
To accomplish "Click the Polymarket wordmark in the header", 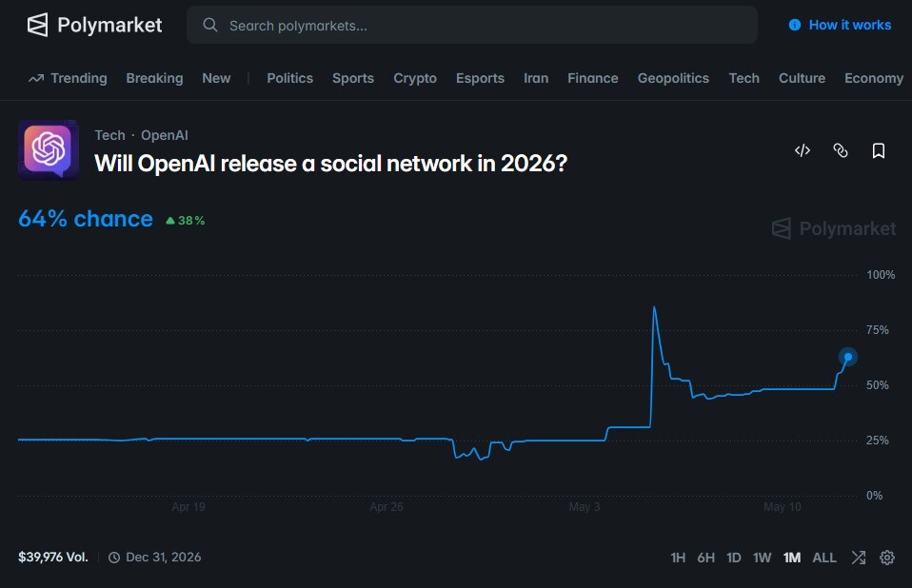I will tap(109, 25).
